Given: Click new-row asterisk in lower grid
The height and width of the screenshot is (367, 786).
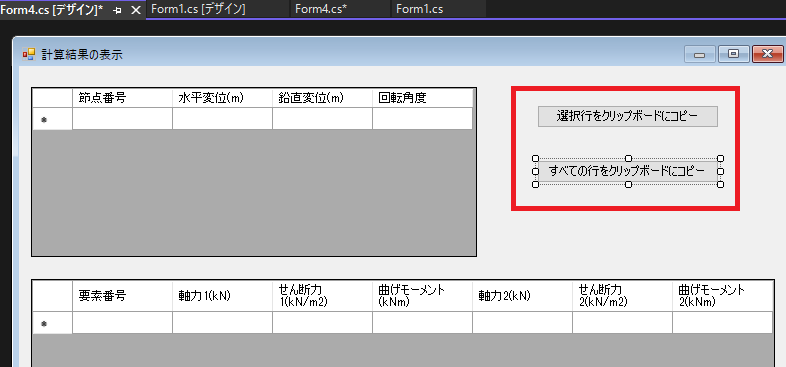Looking at the screenshot, I should pyautogui.click(x=44, y=324).
